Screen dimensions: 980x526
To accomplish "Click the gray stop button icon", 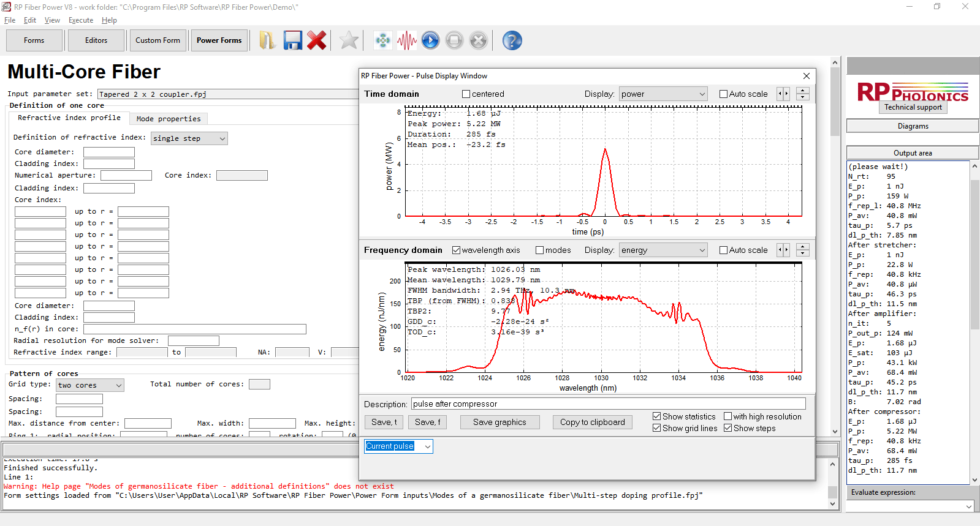I will [454, 40].
